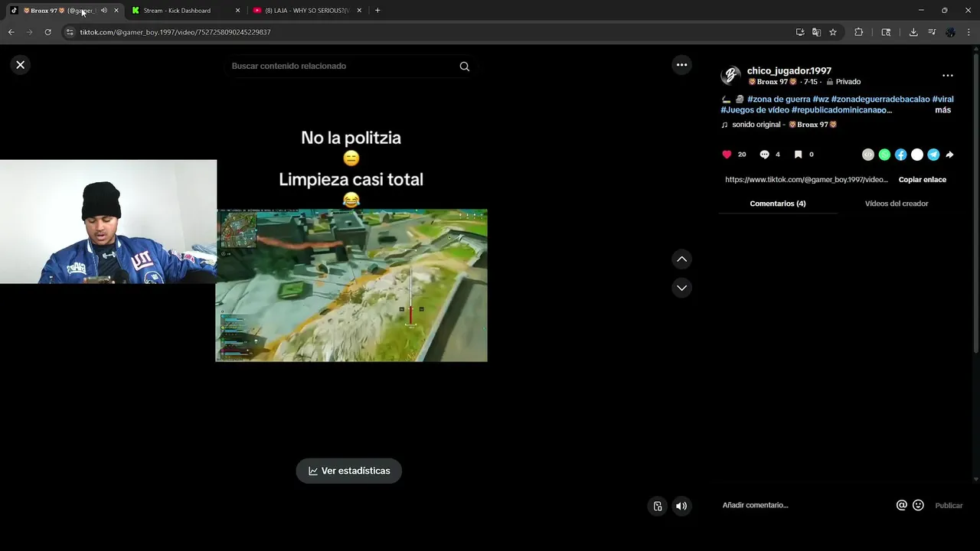Click the @ mention icon
The width and height of the screenshot is (980, 551).
(x=902, y=505)
